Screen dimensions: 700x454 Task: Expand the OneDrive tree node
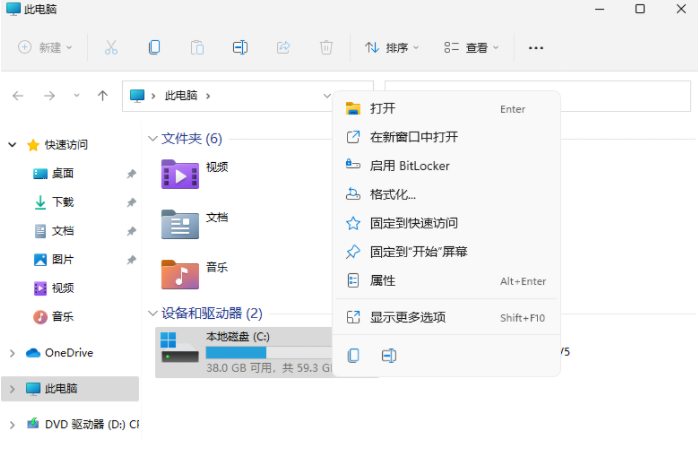tap(12, 353)
